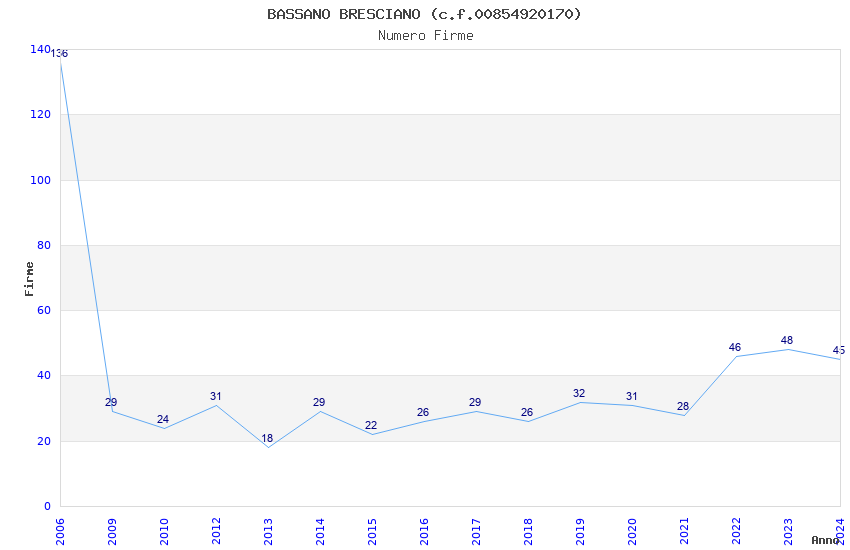Click the 2006 year tick label
The width and height of the screenshot is (850, 550).
(x=60, y=531)
